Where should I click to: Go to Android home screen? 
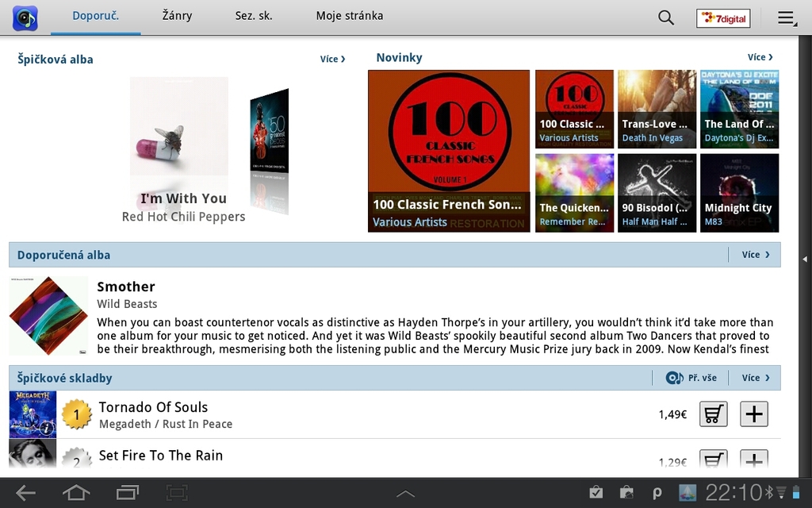(x=76, y=493)
